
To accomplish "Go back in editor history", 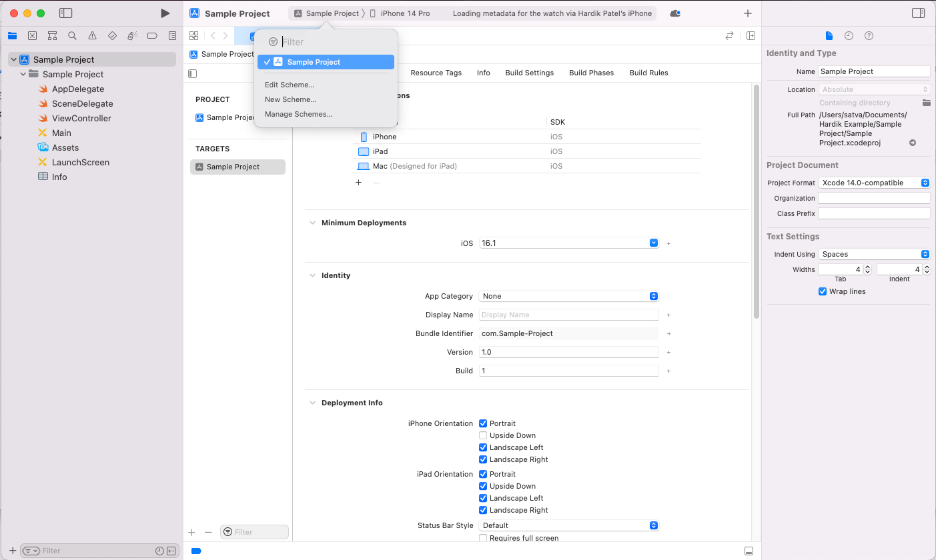I will tap(213, 36).
